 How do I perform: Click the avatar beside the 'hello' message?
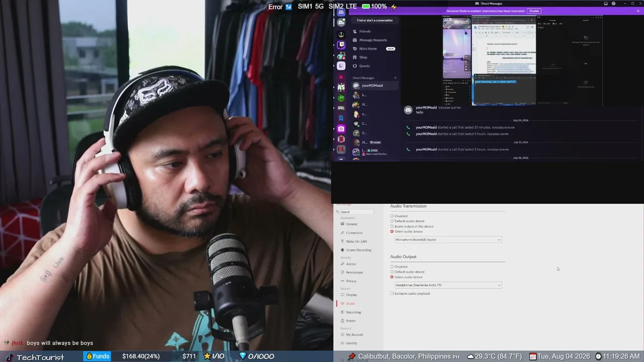(x=408, y=110)
